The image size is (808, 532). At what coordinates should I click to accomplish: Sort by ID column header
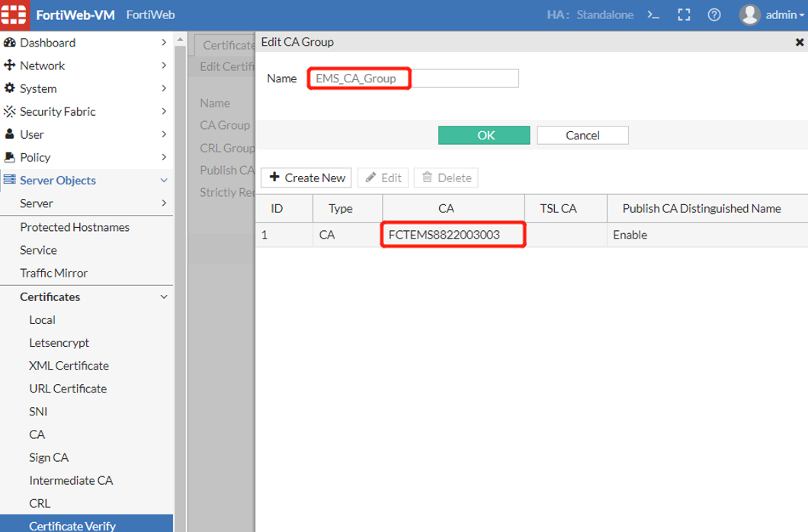pos(284,208)
